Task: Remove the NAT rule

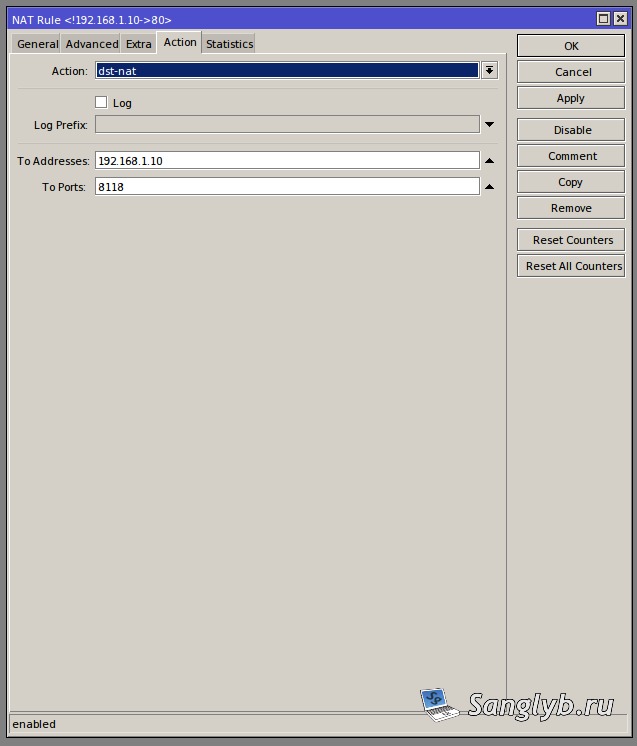Action: click(570, 208)
